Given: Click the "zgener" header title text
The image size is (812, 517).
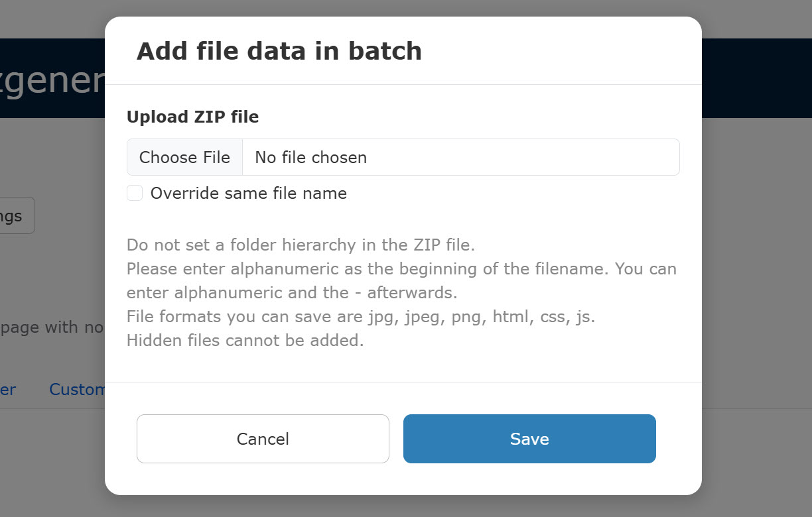Looking at the screenshot, I should pyautogui.click(x=52, y=80).
